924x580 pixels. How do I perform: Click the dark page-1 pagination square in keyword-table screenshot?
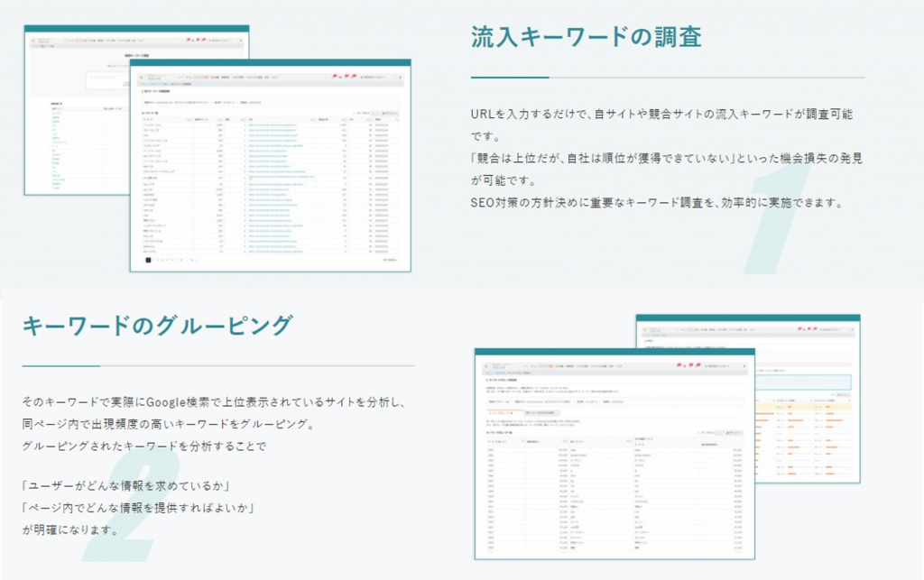point(149,260)
